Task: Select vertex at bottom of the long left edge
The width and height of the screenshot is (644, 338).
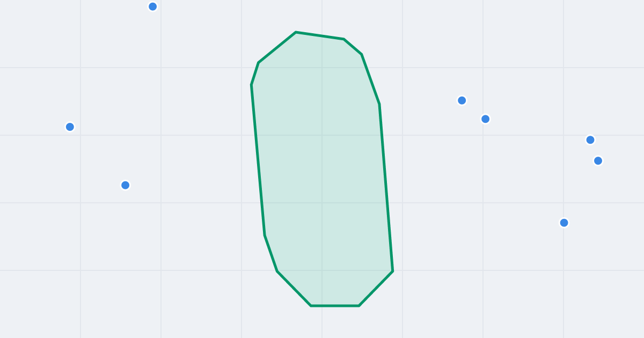Action: pyautogui.click(x=265, y=235)
